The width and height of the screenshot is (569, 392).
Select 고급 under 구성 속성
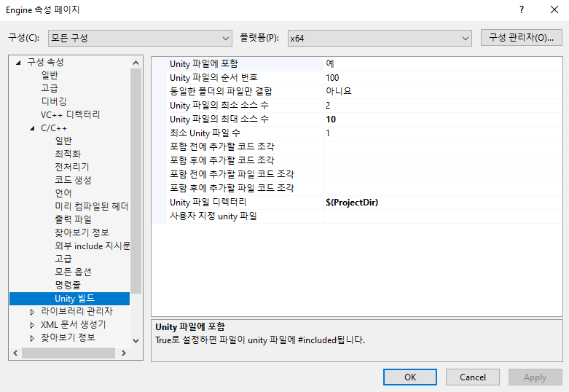[x=50, y=88]
